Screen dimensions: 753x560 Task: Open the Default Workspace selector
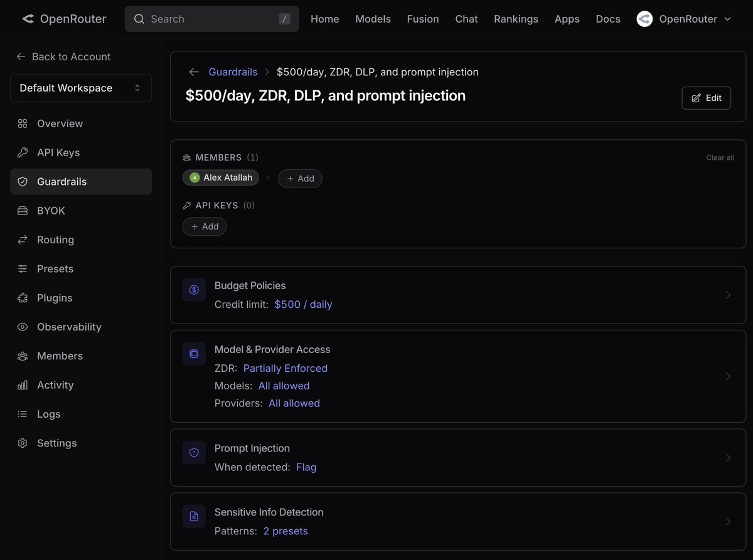[x=81, y=88]
